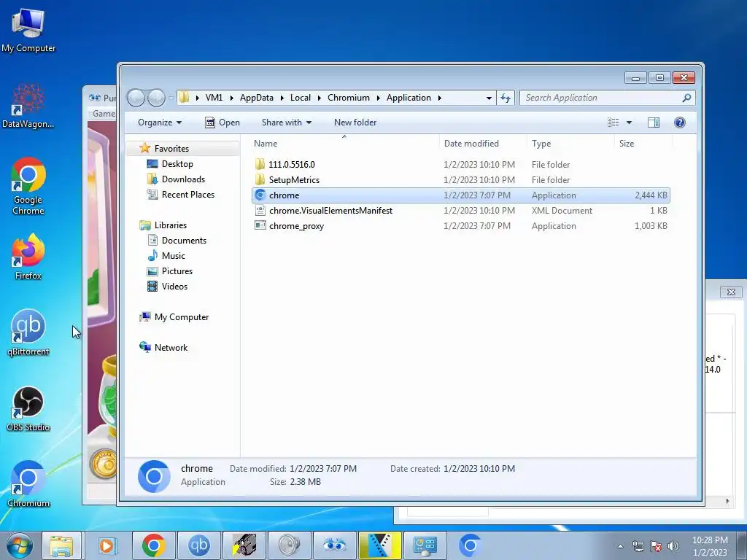747x560 pixels.
Task: Open the Share with dropdown menu
Action: tap(286, 122)
